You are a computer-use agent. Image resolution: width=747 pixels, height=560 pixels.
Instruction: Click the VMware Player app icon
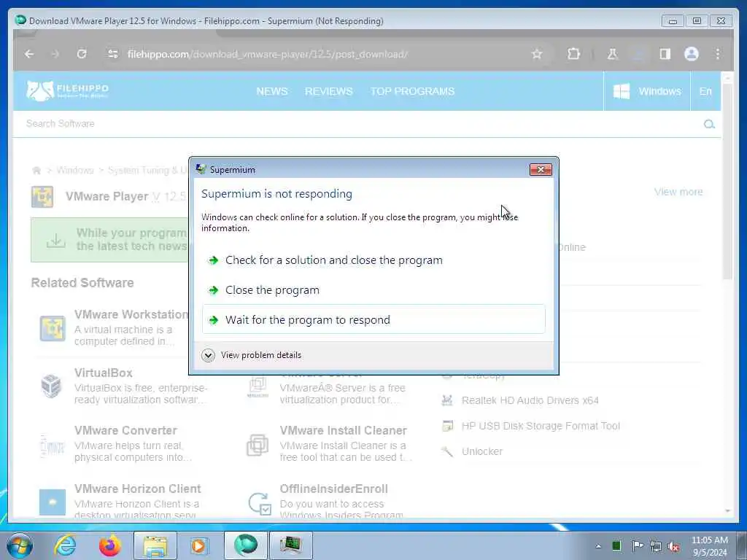point(42,197)
